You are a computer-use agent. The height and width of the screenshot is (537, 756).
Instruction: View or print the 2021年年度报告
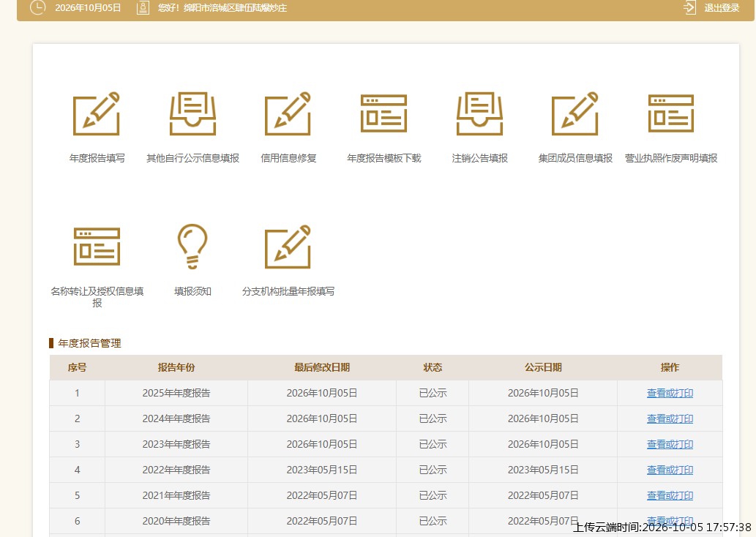point(670,495)
